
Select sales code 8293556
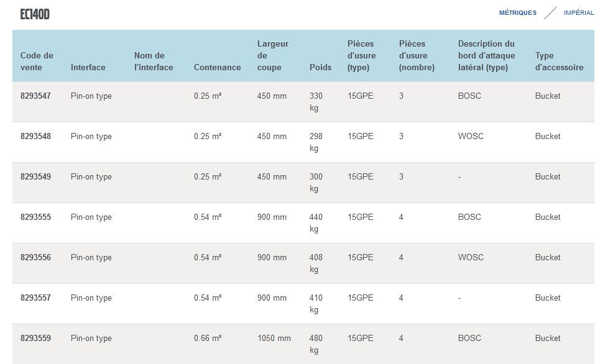coord(35,258)
